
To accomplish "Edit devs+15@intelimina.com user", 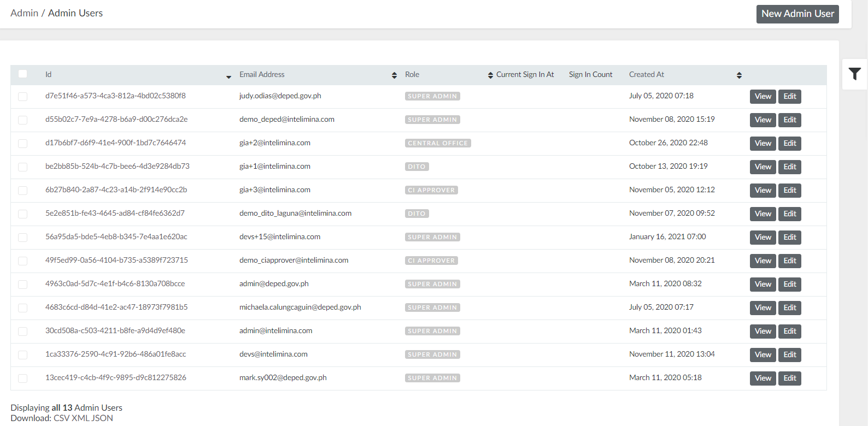I will pos(790,238).
